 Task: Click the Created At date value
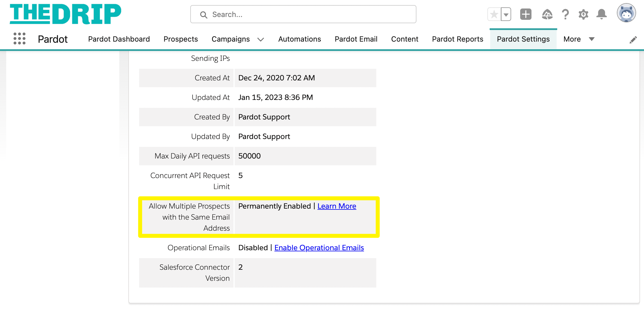(276, 78)
